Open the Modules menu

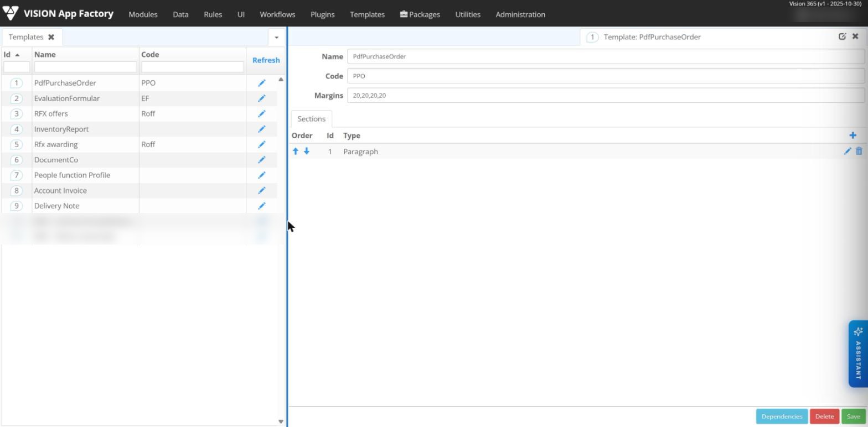143,14
